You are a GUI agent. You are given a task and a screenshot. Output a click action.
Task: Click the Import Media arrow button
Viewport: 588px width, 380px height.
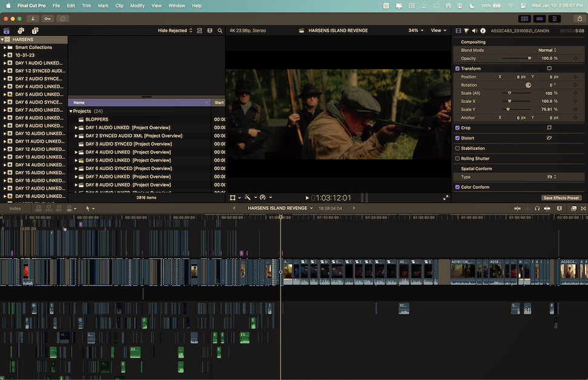pyautogui.click(x=32, y=19)
